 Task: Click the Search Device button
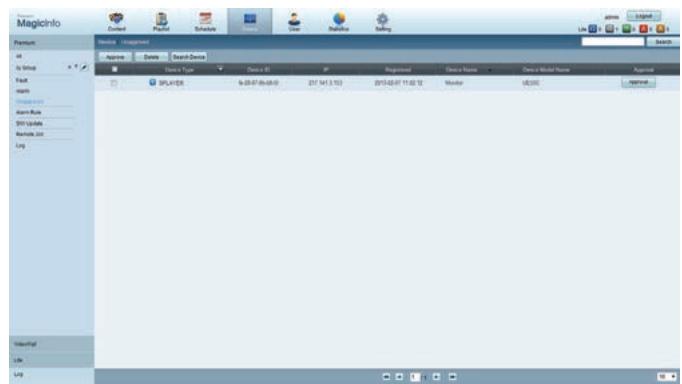pyautogui.click(x=189, y=57)
